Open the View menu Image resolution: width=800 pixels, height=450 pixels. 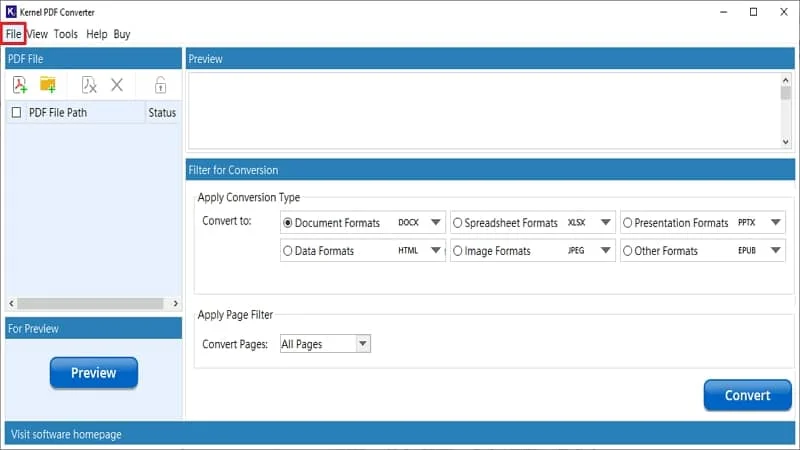pos(37,34)
